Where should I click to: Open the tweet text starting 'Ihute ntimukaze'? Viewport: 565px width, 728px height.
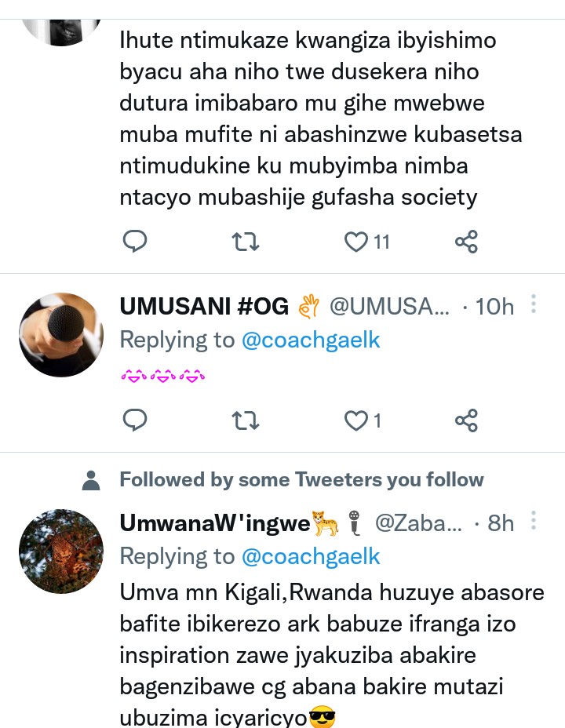[321, 118]
